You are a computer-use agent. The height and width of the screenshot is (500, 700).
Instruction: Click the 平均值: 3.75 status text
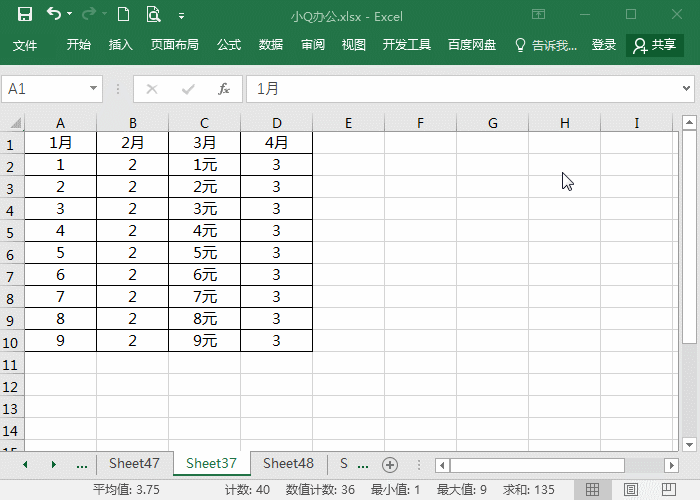(126, 490)
